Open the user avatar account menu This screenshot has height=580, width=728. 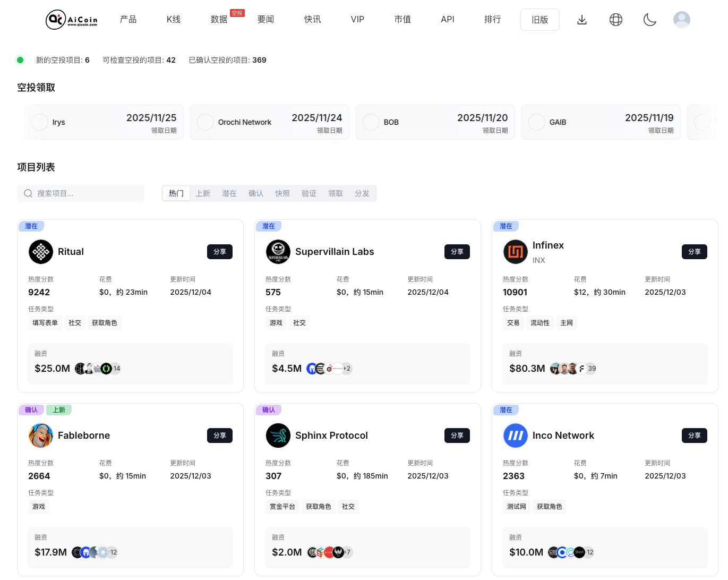click(x=682, y=20)
